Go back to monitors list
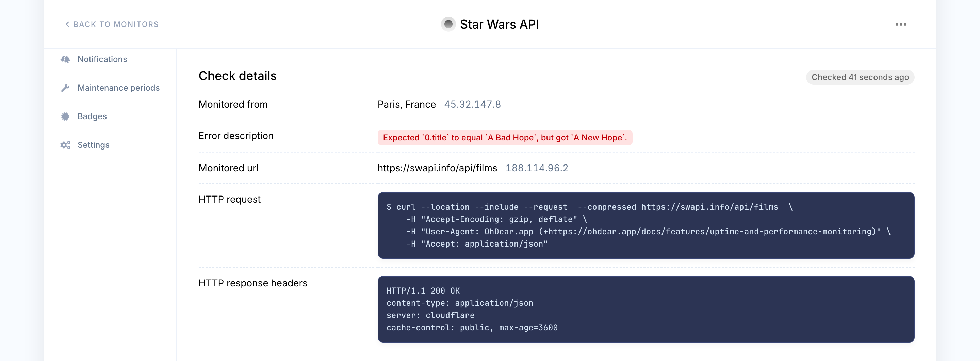Image resolution: width=980 pixels, height=361 pixels. pos(112,25)
